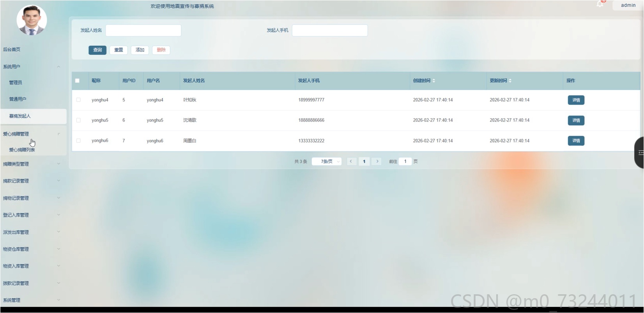Open the 7条/页 page size dropdown
Viewport: 644px width, 313px height.
[x=327, y=161]
